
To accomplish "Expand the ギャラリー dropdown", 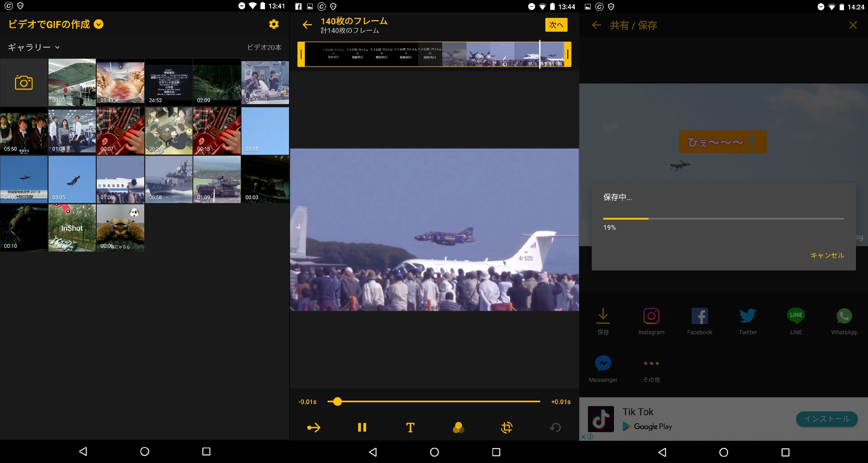I will pyautogui.click(x=34, y=47).
